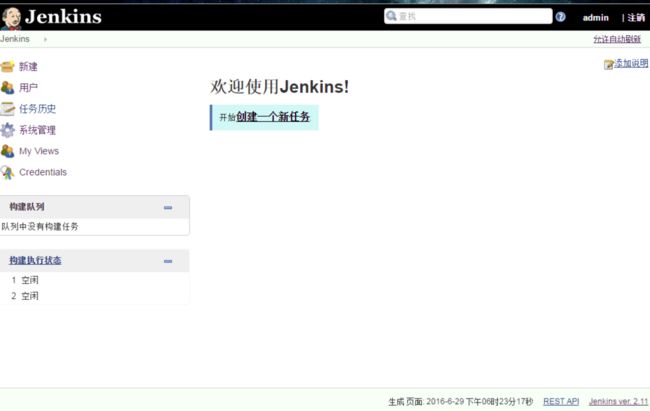Enable auto refresh link at top right

tap(617, 39)
